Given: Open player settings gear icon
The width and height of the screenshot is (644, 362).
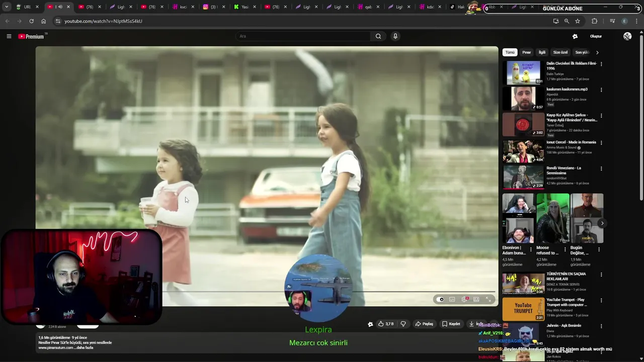Looking at the screenshot, I should pyautogui.click(x=464, y=299).
